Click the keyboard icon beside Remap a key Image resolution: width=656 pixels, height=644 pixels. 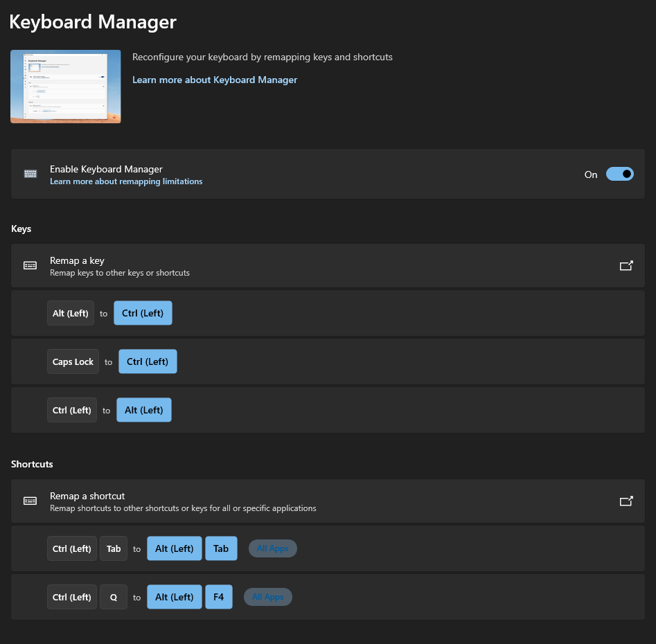(x=30, y=265)
